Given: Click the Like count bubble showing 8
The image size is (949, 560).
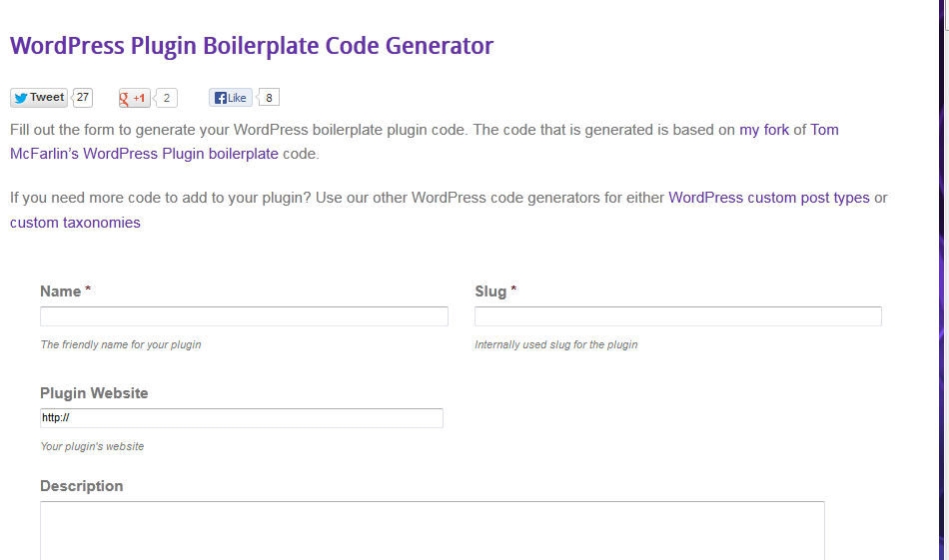Looking at the screenshot, I should pos(269,98).
